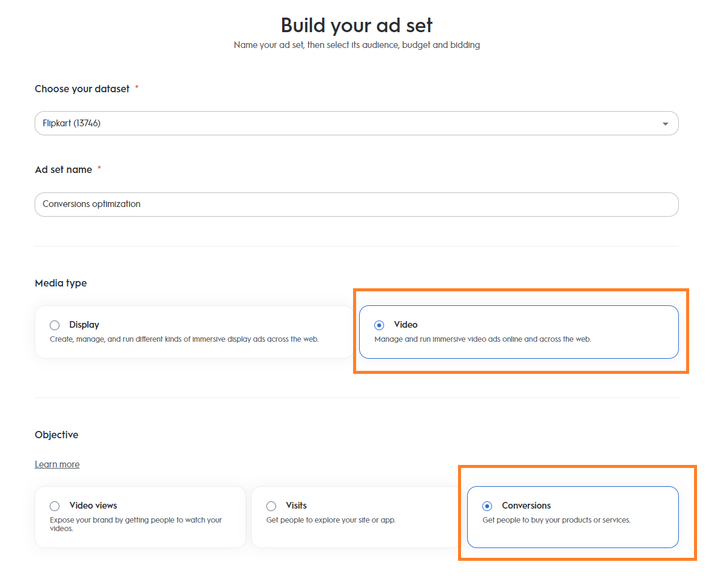Click the 'Objective' section heading
This screenshot has height=576, width=728.
click(x=56, y=435)
